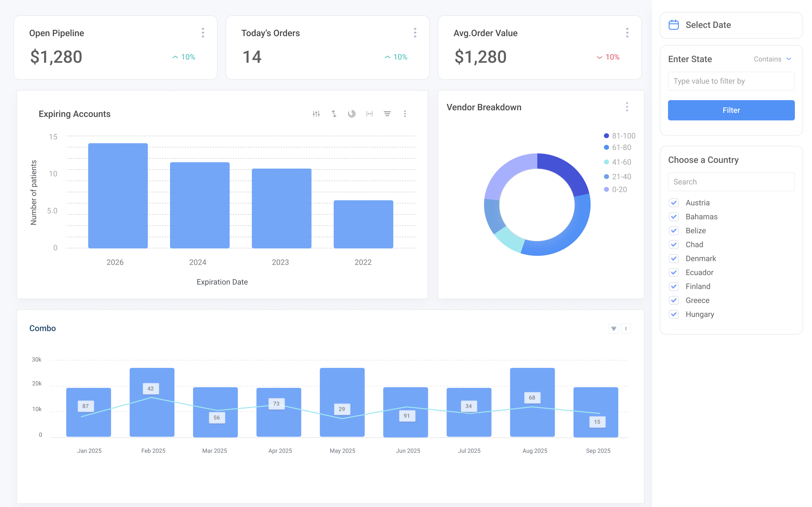Open the Vendor Breakdown kebab menu
This screenshot has width=812, height=507.
627,107
